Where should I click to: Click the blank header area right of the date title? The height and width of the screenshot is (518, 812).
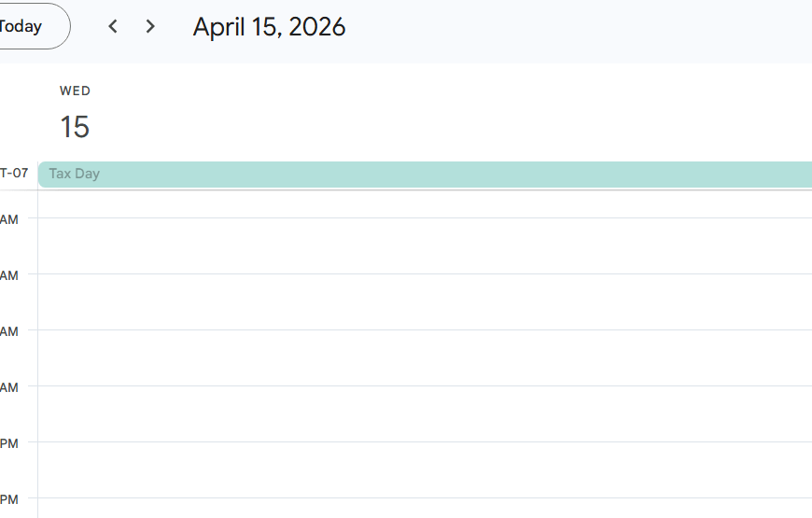tap(579, 28)
